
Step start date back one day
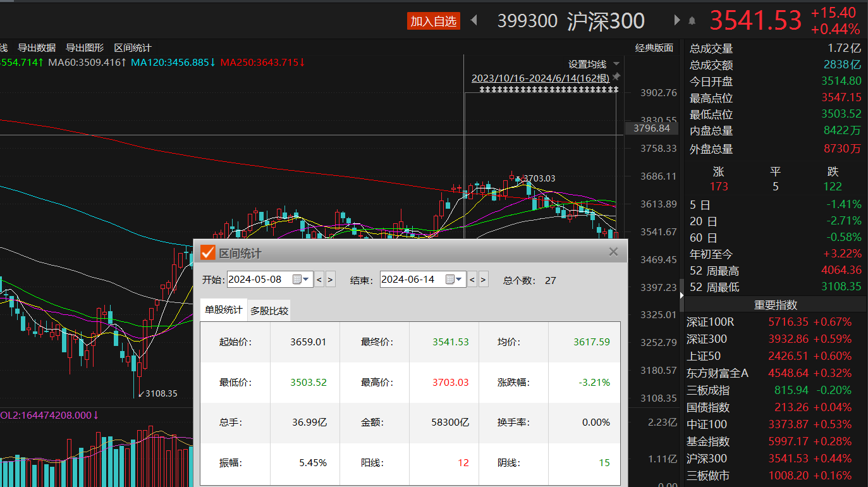click(x=319, y=280)
